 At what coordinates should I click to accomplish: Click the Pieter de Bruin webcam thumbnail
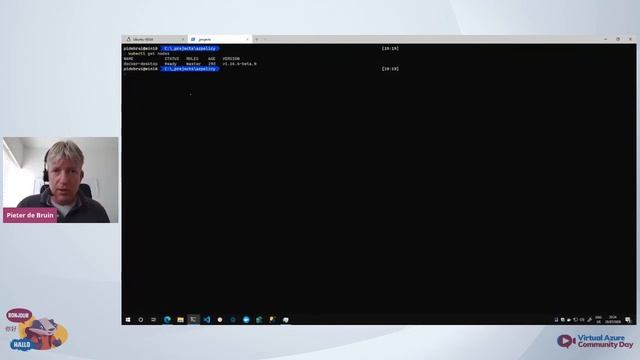coord(60,180)
